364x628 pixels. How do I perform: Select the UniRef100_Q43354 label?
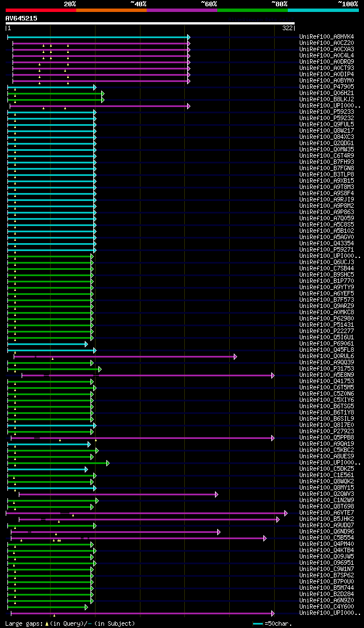pos(326,244)
